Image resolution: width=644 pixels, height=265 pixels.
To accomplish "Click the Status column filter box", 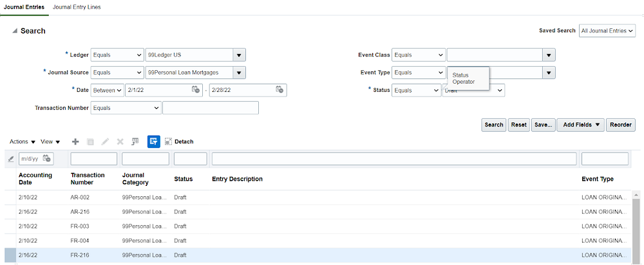I will click(190, 159).
